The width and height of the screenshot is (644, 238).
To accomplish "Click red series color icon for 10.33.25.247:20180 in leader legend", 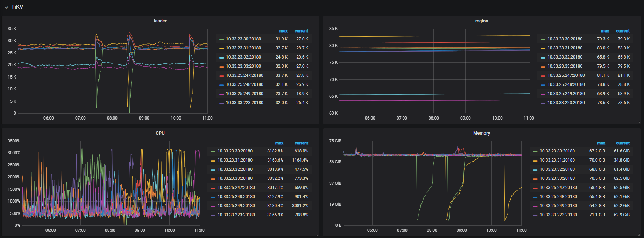I will (221, 76).
